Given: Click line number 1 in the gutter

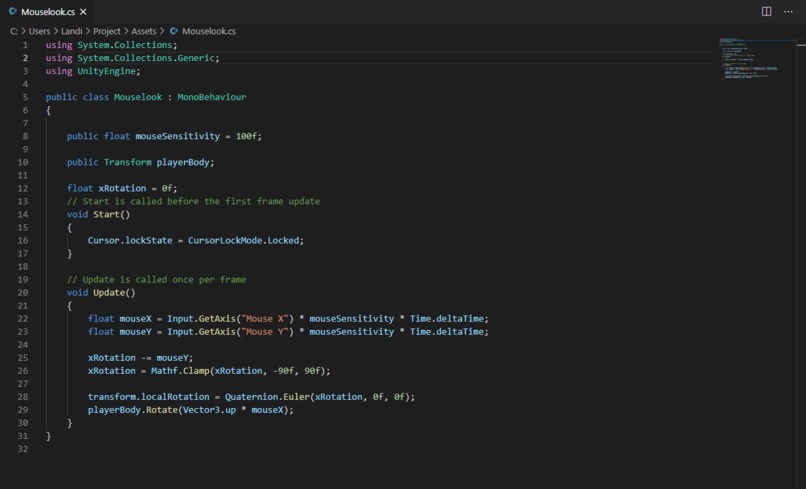Looking at the screenshot, I should tap(25, 45).
